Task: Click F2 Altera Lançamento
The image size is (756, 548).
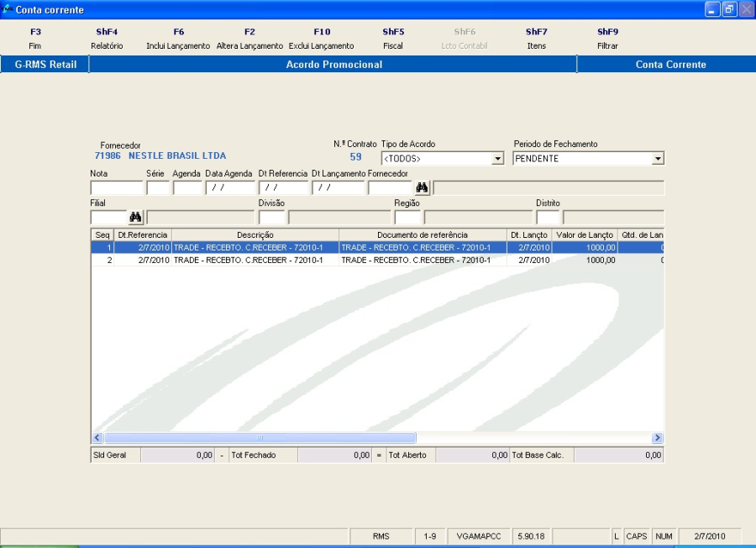Action: click(249, 39)
